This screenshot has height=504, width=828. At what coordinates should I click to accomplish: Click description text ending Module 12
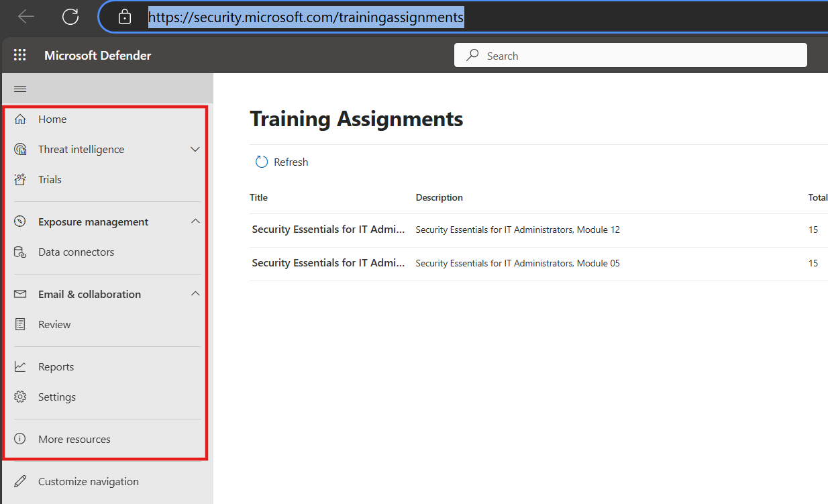517,230
